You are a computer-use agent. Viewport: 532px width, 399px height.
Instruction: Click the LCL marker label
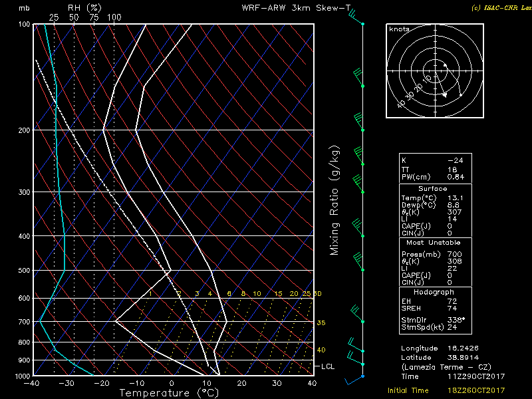coord(328,366)
